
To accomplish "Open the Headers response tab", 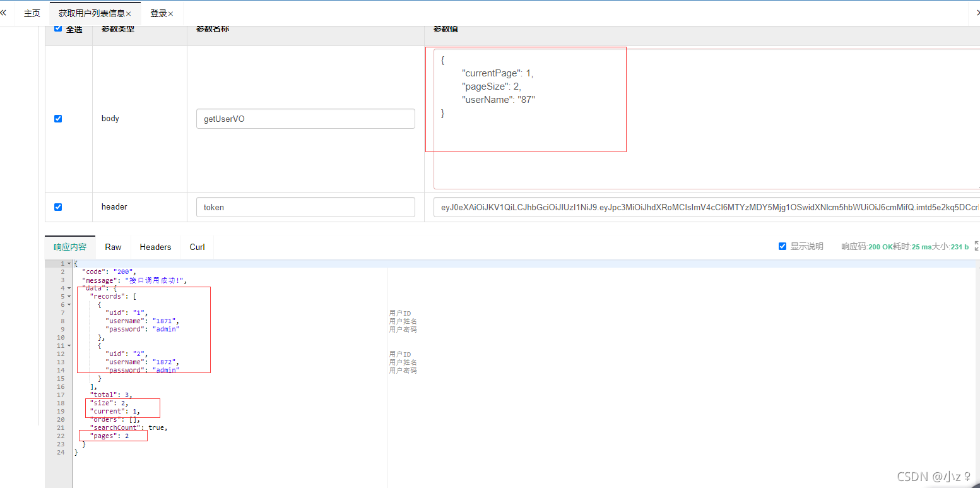I will (156, 247).
